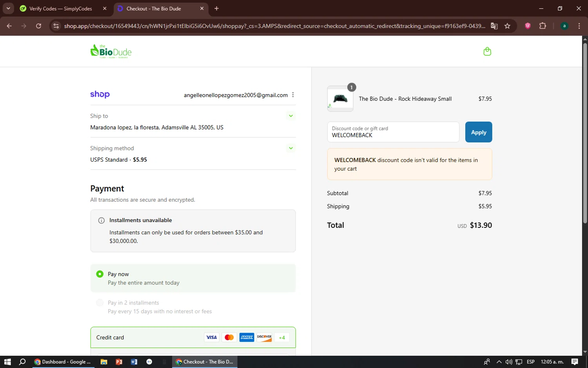Click the discount code input field
The image size is (588, 368).
pyautogui.click(x=393, y=132)
